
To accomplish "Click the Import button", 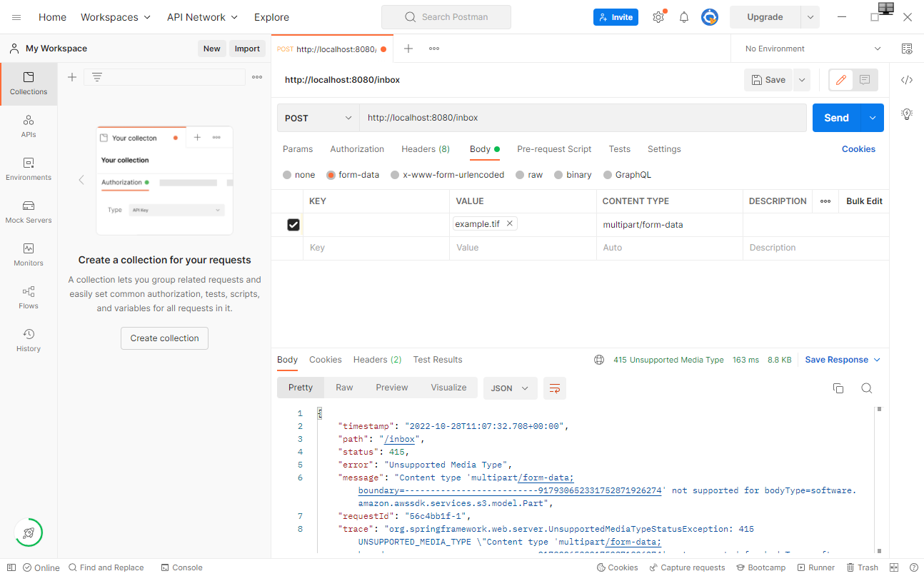I will pyautogui.click(x=247, y=49).
